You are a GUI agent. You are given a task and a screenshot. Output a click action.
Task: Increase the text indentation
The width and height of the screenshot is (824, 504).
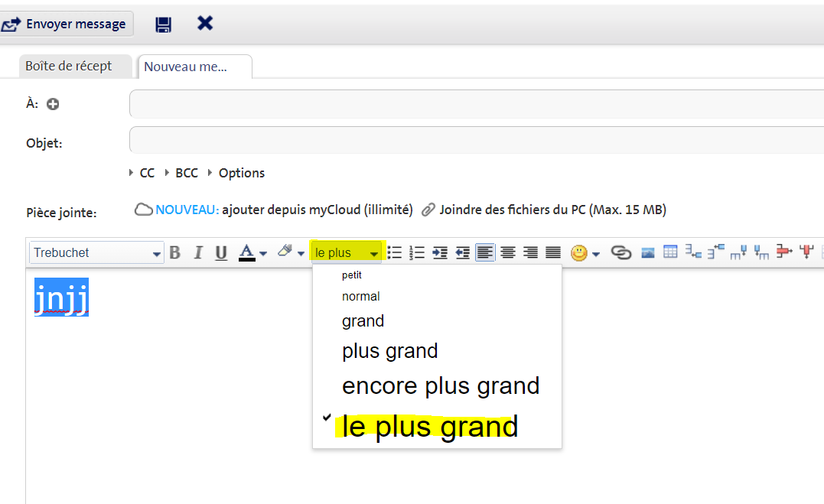pyautogui.click(x=440, y=252)
